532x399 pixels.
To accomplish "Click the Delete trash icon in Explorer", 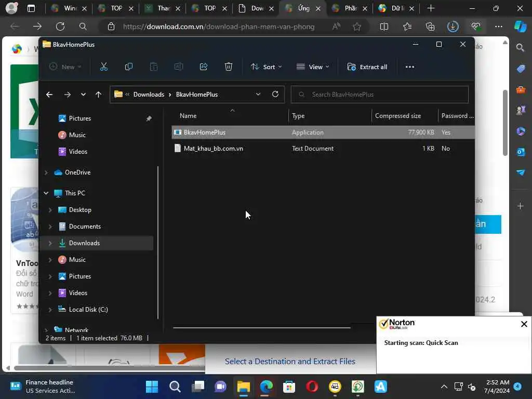I will 229,67.
